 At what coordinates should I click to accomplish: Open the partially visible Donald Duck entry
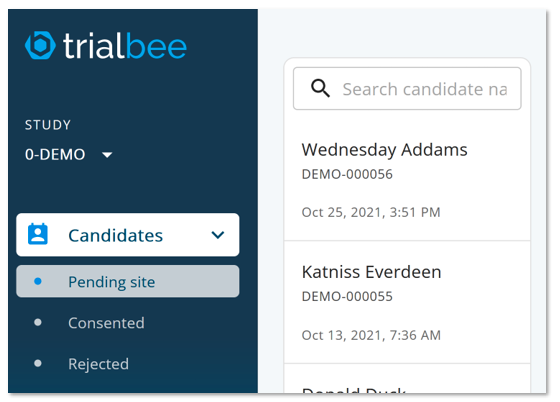tap(407, 379)
